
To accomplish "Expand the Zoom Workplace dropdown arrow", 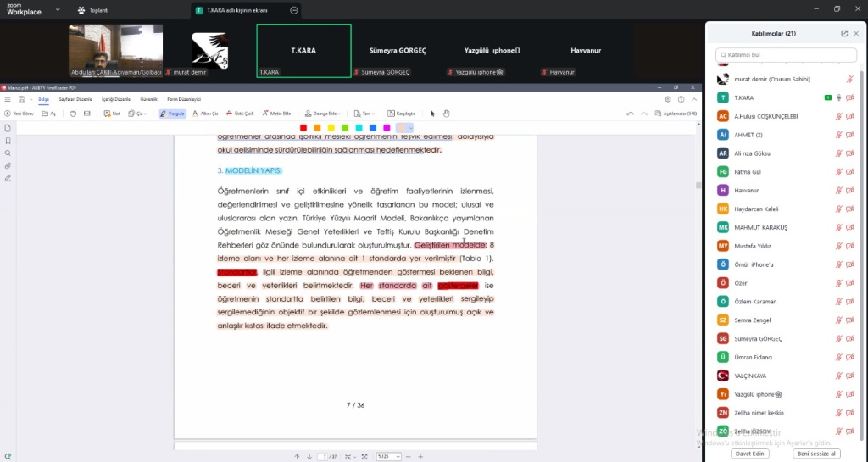I will coord(57,11).
